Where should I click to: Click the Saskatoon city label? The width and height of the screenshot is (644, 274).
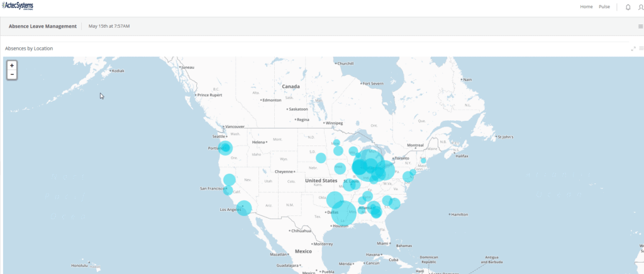[x=299, y=110]
